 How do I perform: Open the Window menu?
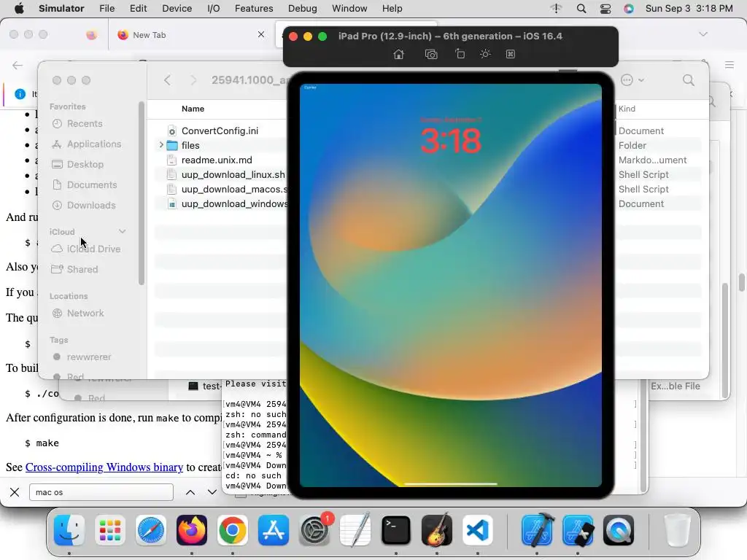[x=349, y=9]
